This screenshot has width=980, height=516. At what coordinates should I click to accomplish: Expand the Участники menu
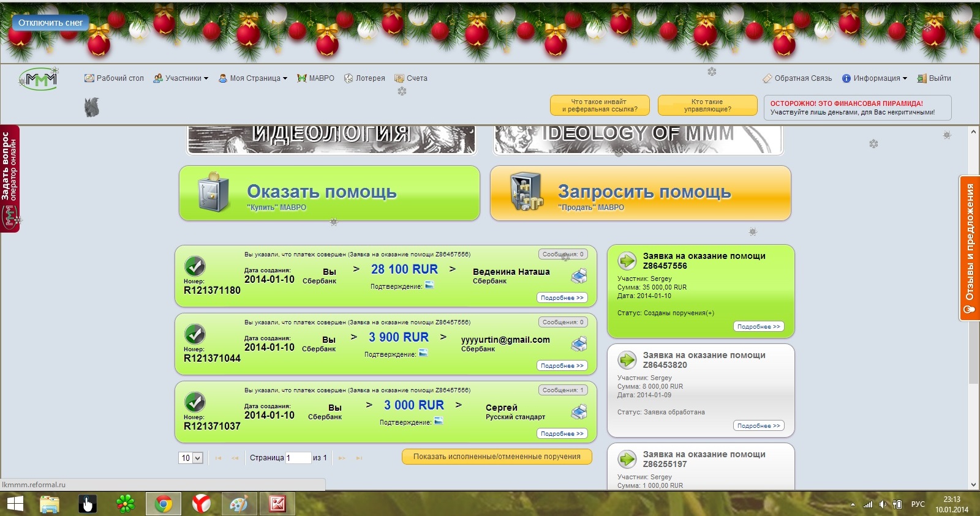[x=181, y=78]
